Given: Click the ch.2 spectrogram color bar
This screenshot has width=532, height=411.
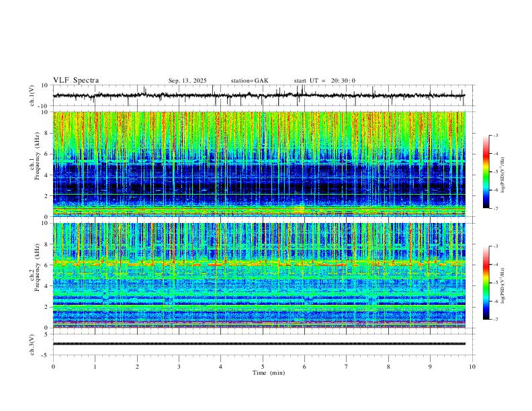Looking at the screenshot, I should (486, 283).
